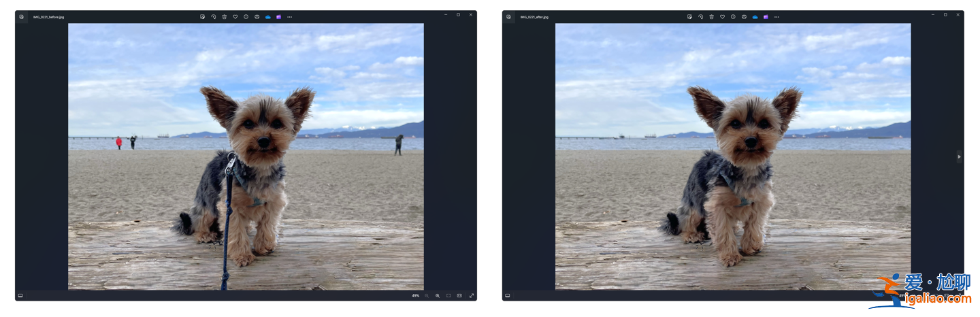980x317 pixels.
Task: Toggle filmstrip in the before.jpg window
Action: pyautogui.click(x=20, y=296)
